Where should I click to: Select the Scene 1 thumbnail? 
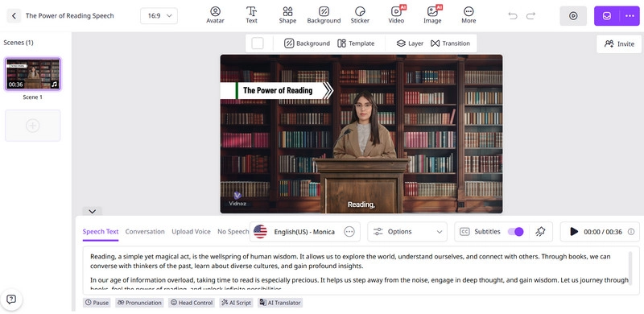coord(33,74)
